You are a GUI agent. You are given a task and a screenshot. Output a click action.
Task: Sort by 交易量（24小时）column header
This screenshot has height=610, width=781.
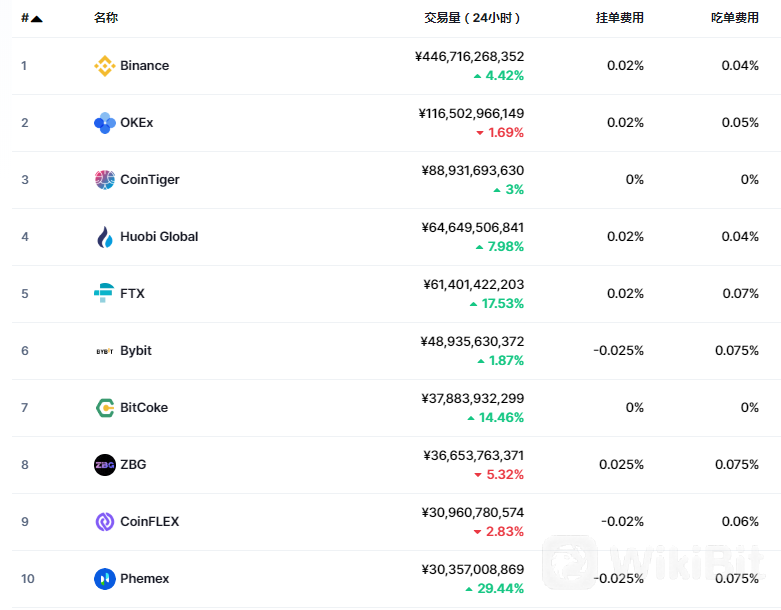[x=472, y=18]
